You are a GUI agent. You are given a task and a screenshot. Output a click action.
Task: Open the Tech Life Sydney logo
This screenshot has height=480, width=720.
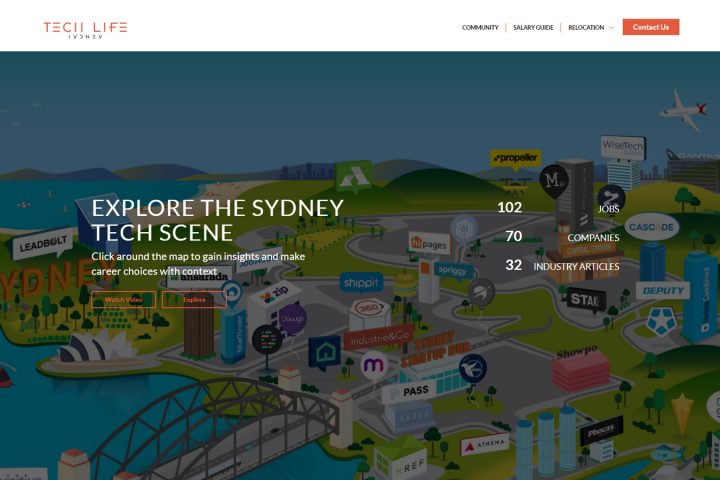point(85,30)
